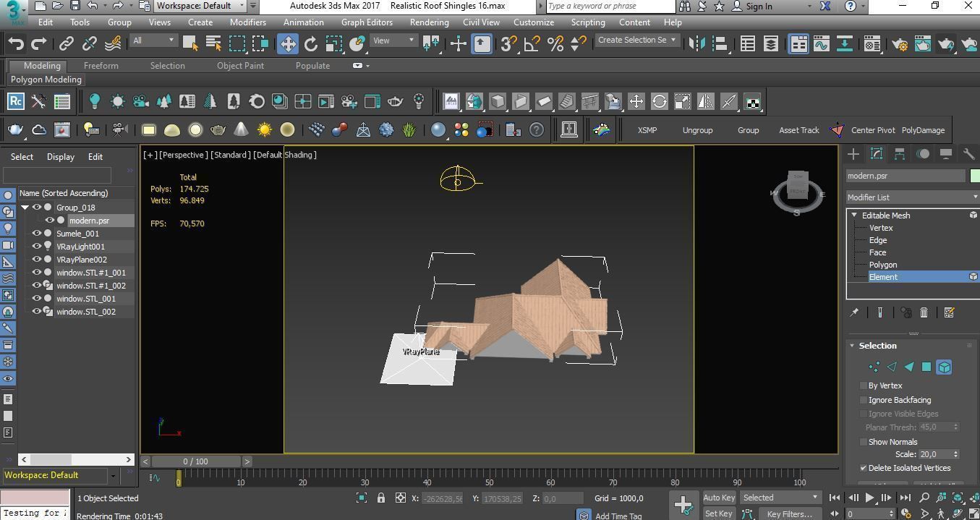Click Play Animation button

[x=869, y=498]
